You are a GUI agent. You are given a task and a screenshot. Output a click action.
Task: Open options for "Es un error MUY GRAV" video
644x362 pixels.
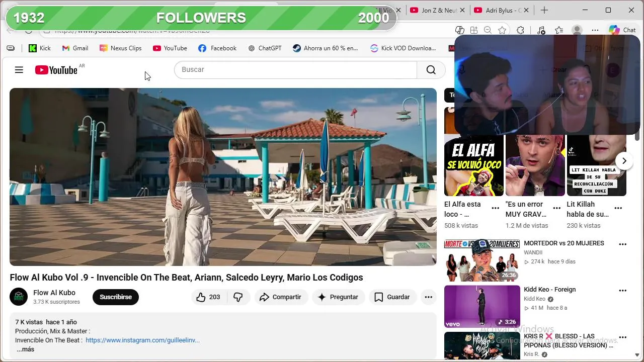(557, 208)
